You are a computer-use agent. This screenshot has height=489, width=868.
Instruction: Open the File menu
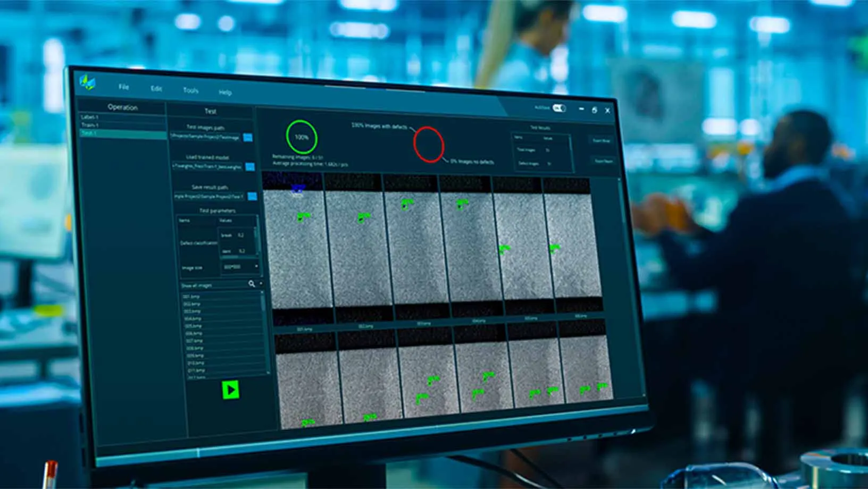[124, 87]
